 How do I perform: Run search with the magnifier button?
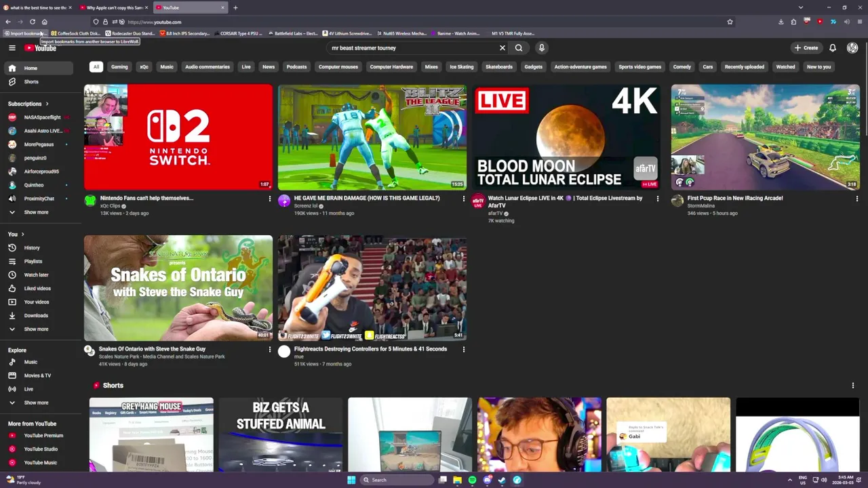coord(519,48)
